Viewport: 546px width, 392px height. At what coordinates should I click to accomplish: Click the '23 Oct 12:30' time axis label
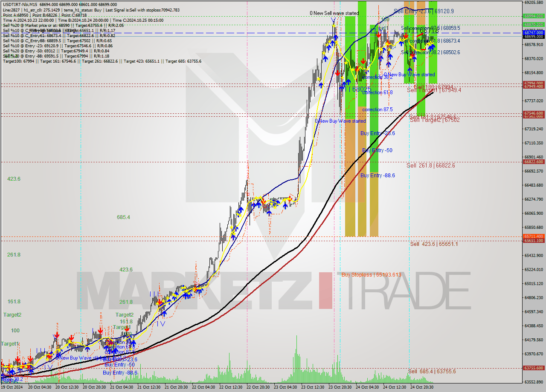click(x=313, y=387)
